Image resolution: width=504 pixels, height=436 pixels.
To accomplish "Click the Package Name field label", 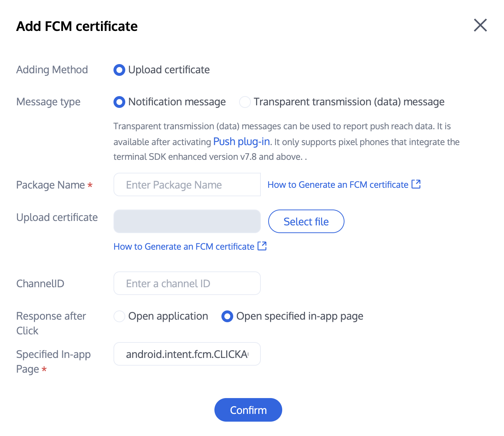I will pos(50,185).
